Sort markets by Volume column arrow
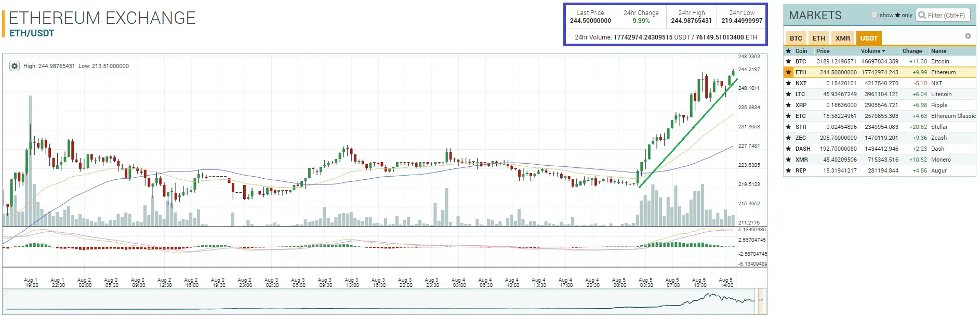Viewport: 980px width, 317px height. [x=883, y=51]
